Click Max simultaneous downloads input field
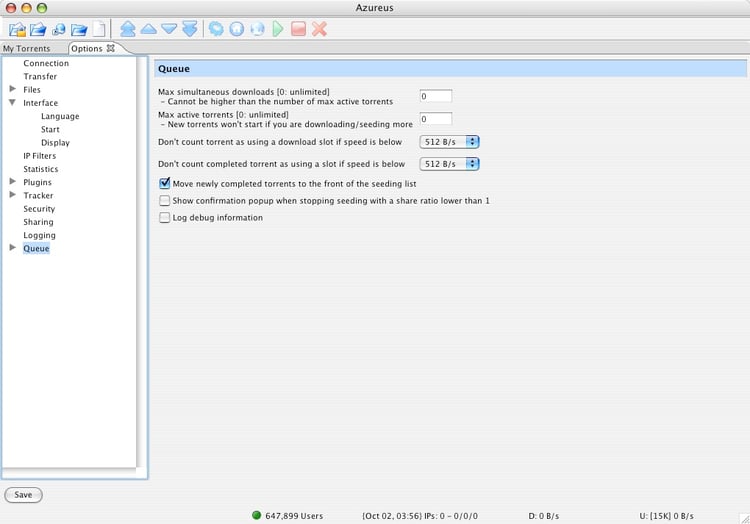 (436, 96)
